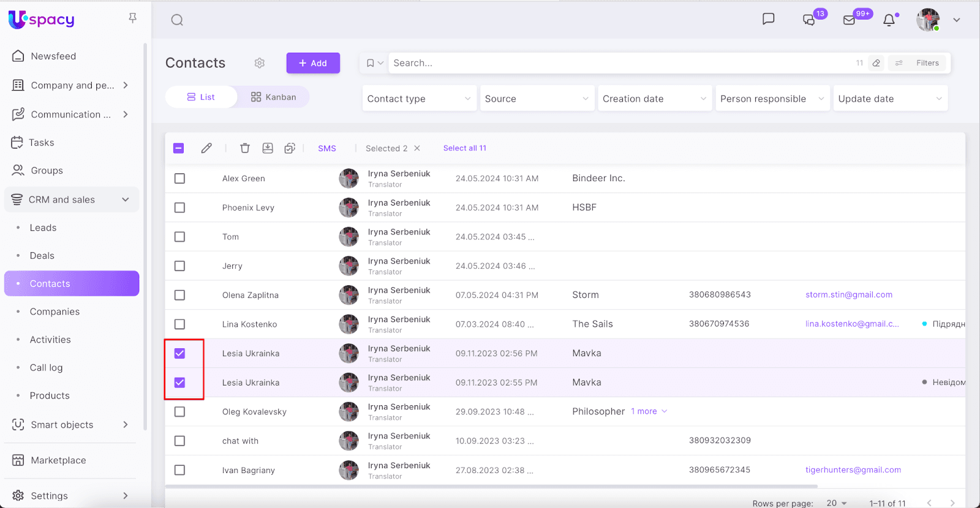Viewport: 980px width, 508px height.
Task: Click the export download icon in toolbar
Action: pyautogui.click(x=268, y=148)
